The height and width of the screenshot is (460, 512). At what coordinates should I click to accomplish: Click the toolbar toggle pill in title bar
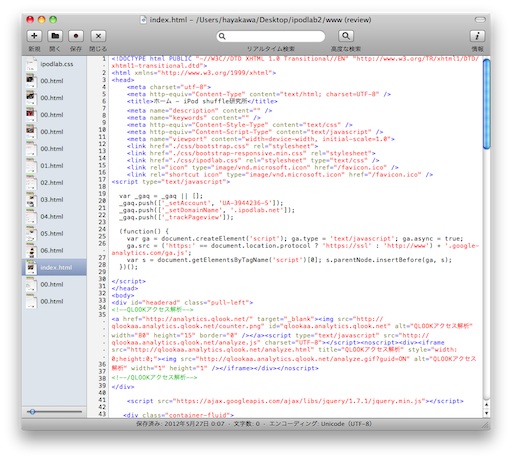(x=480, y=20)
